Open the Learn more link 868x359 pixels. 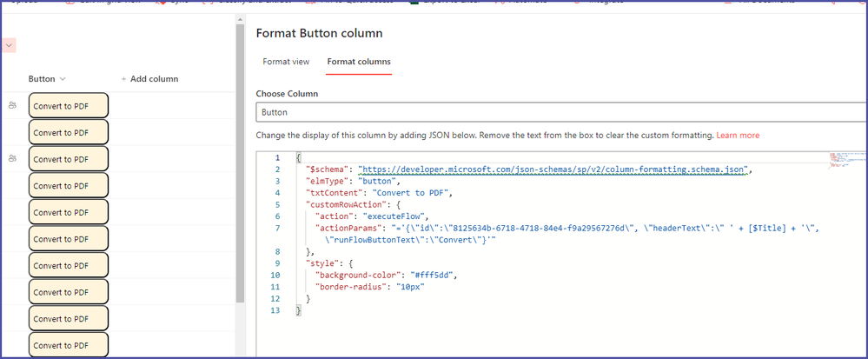[x=738, y=136]
